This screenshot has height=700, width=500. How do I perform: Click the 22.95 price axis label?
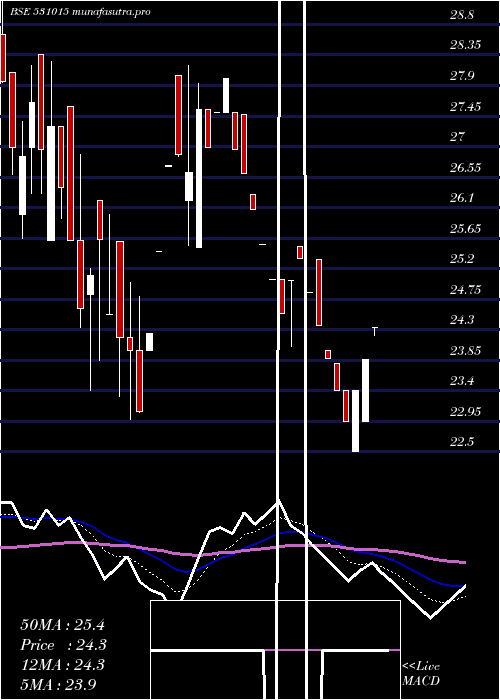(465, 412)
